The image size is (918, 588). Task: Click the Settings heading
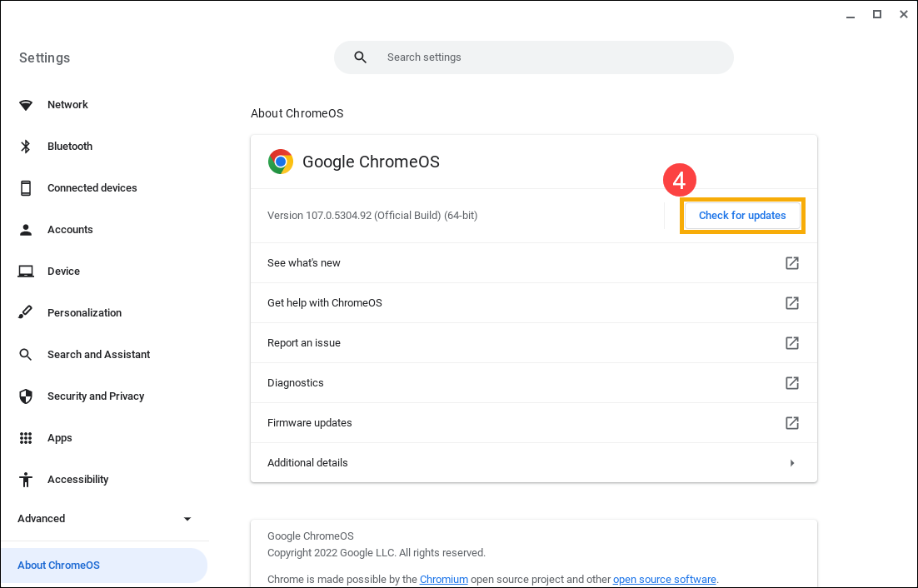[44, 58]
